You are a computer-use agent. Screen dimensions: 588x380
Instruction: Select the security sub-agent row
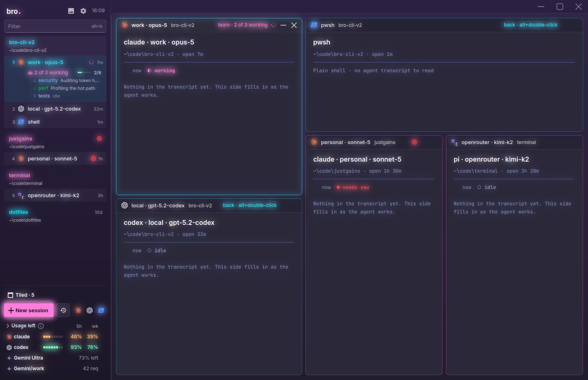(x=67, y=80)
